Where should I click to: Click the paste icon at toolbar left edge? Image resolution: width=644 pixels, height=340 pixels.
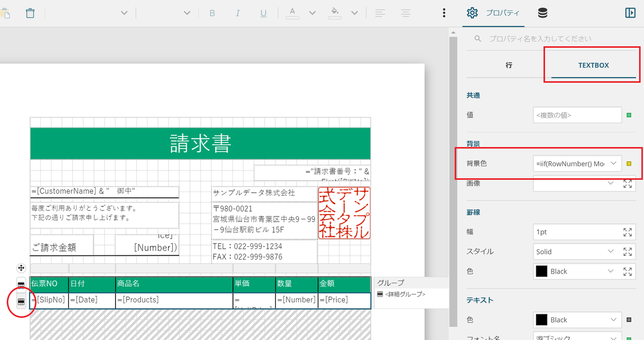coord(6,13)
